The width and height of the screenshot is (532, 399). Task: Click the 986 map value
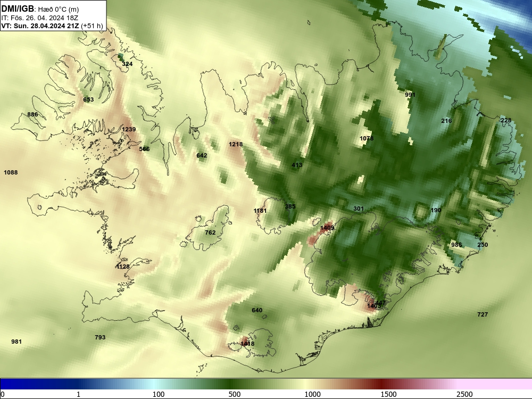coord(456,245)
